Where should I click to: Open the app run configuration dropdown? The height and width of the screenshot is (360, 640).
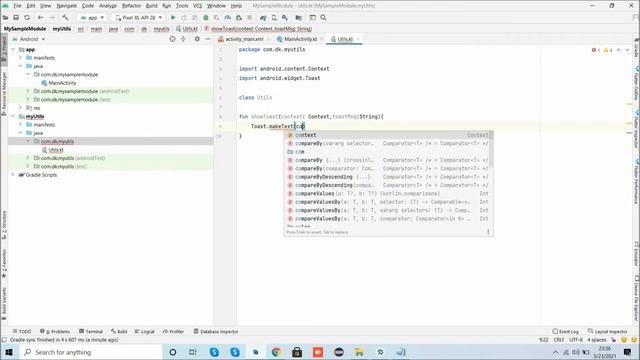[93, 18]
